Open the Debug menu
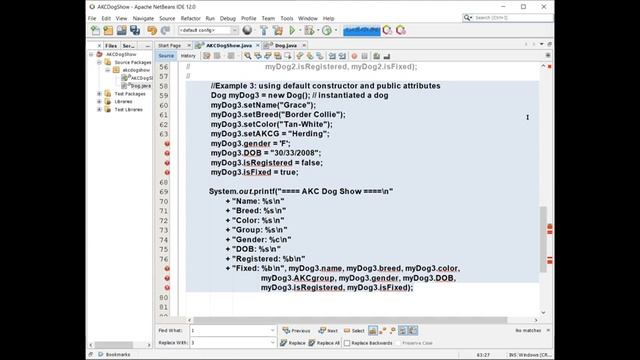640x360 pixels. [x=228, y=18]
